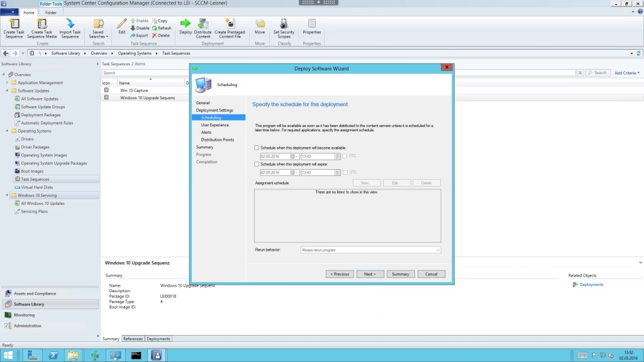644x362 pixels.
Task: Open File Explorer from the taskbar
Action: click(x=73, y=356)
